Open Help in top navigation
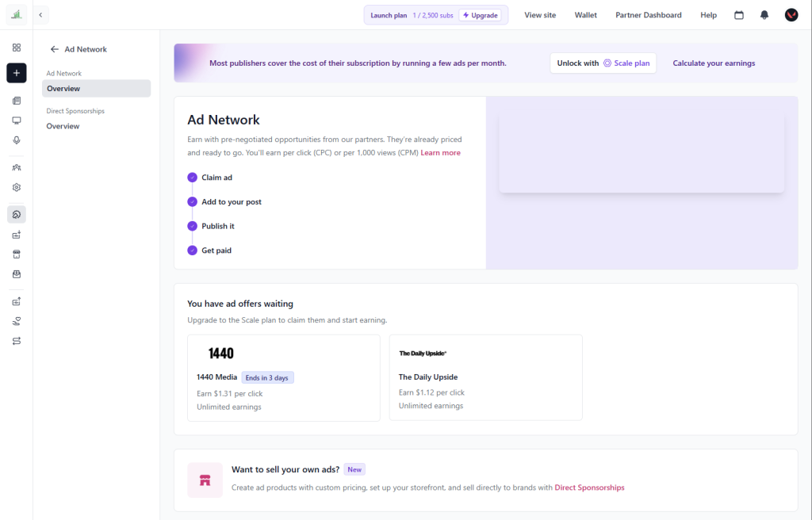This screenshot has height=520, width=812. coord(708,15)
